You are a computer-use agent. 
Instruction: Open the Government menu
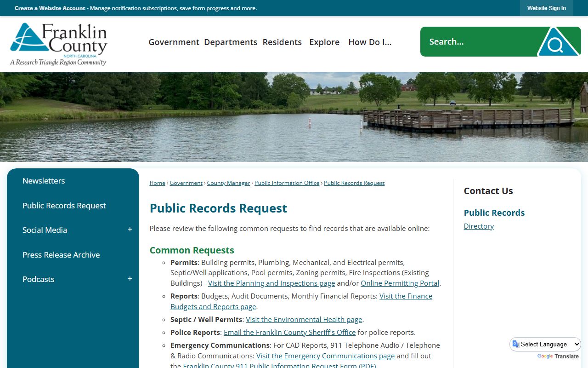click(174, 42)
